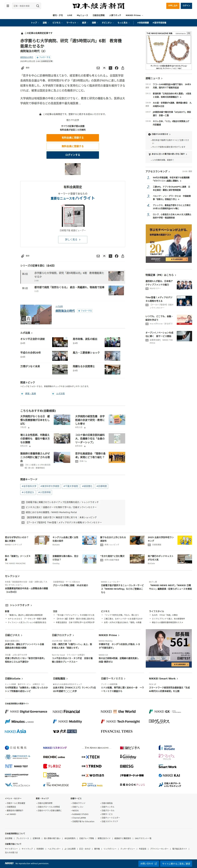Expand NIKKEI Prime dropdown in top menu
Viewport: 197px width, 868px height.
134,15
